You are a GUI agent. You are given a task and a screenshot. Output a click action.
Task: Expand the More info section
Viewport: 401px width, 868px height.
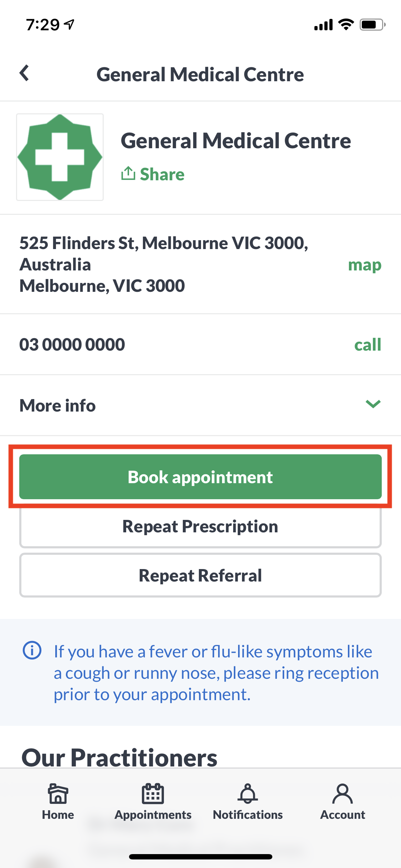click(x=200, y=405)
